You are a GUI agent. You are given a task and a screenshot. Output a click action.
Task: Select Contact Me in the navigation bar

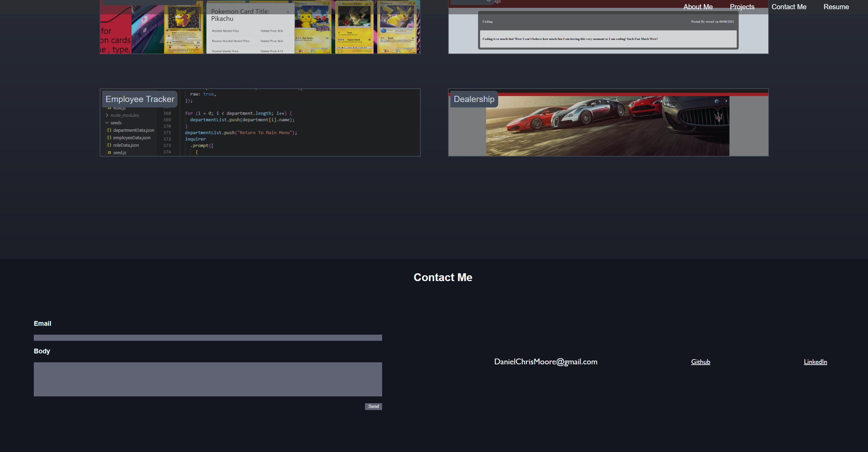pos(789,7)
